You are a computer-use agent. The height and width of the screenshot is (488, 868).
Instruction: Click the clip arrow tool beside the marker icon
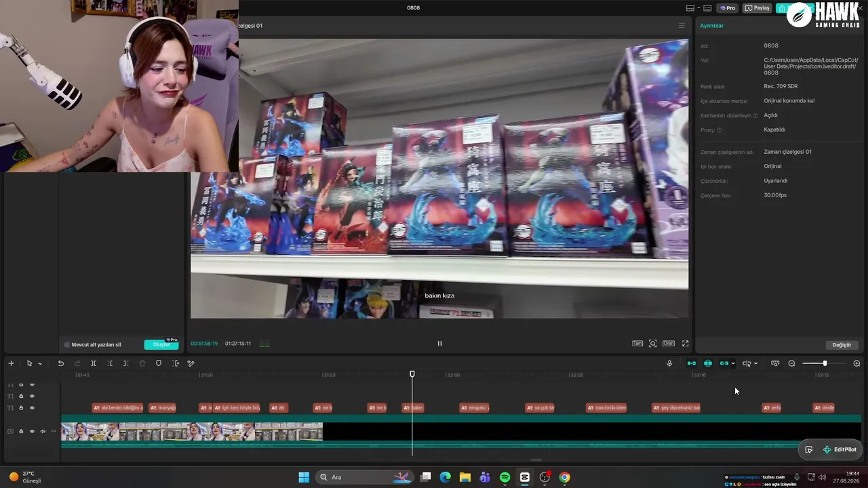[175, 363]
